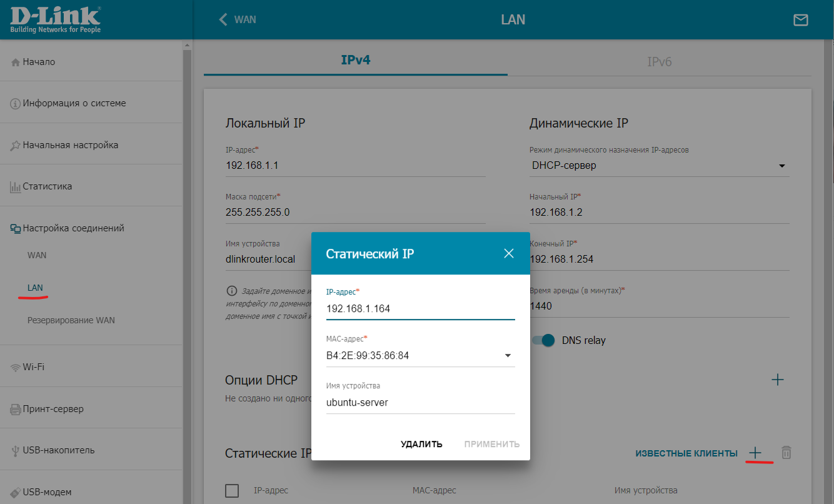This screenshot has height=504, width=834.
Task: Toggle the DNS relay switch
Action: 543,340
